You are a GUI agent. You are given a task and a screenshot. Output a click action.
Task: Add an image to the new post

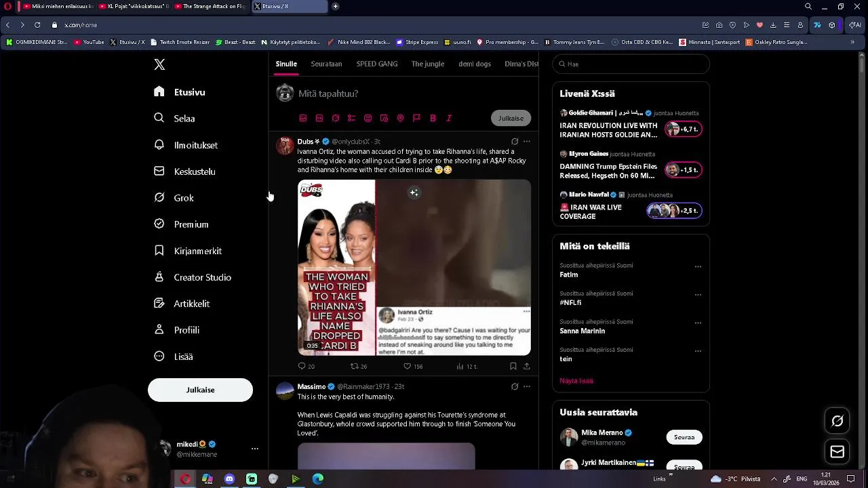303,118
